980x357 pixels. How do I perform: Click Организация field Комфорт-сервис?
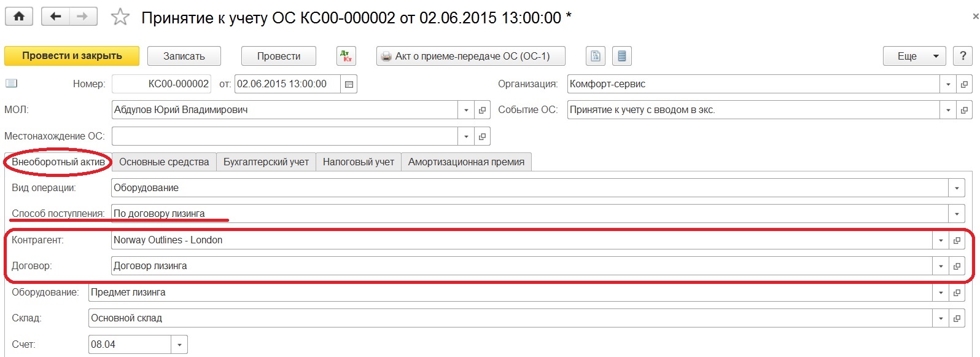pyautogui.click(x=753, y=84)
